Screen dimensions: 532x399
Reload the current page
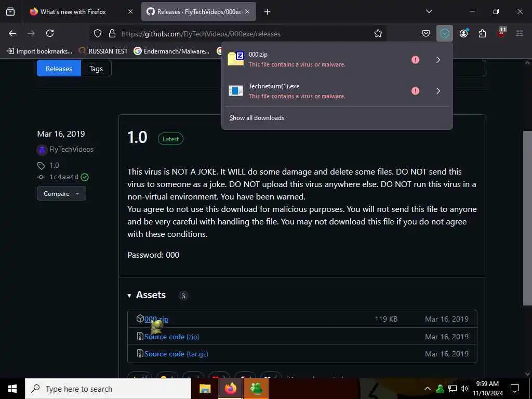point(50,33)
